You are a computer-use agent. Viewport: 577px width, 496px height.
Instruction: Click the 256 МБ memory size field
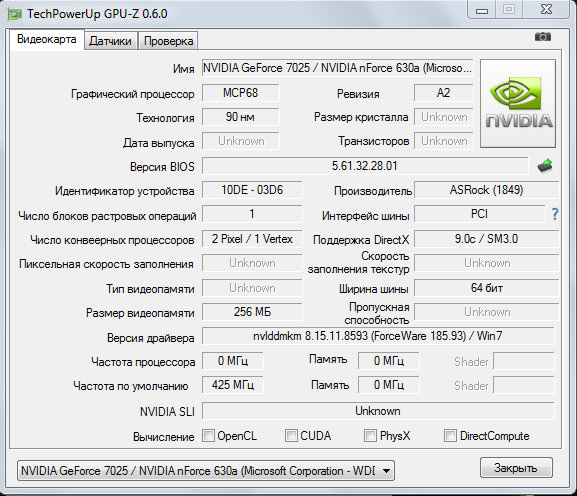pyautogui.click(x=252, y=312)
